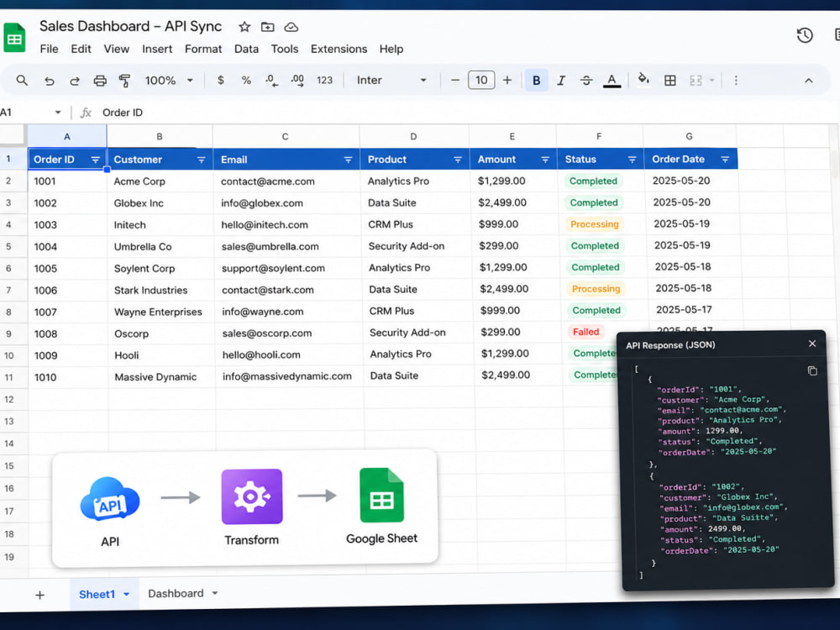
Task: Open the more options three-dot menu
Action: click(736, 81)
